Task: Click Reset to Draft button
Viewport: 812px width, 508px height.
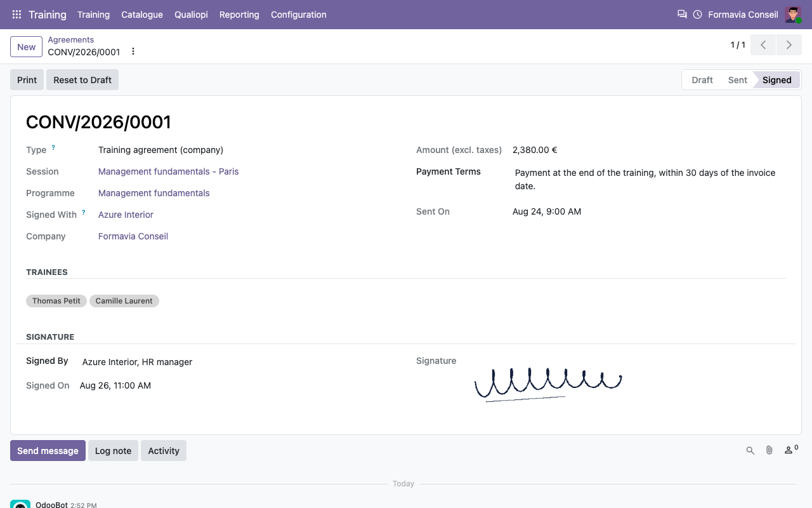Action: [82, 80]
